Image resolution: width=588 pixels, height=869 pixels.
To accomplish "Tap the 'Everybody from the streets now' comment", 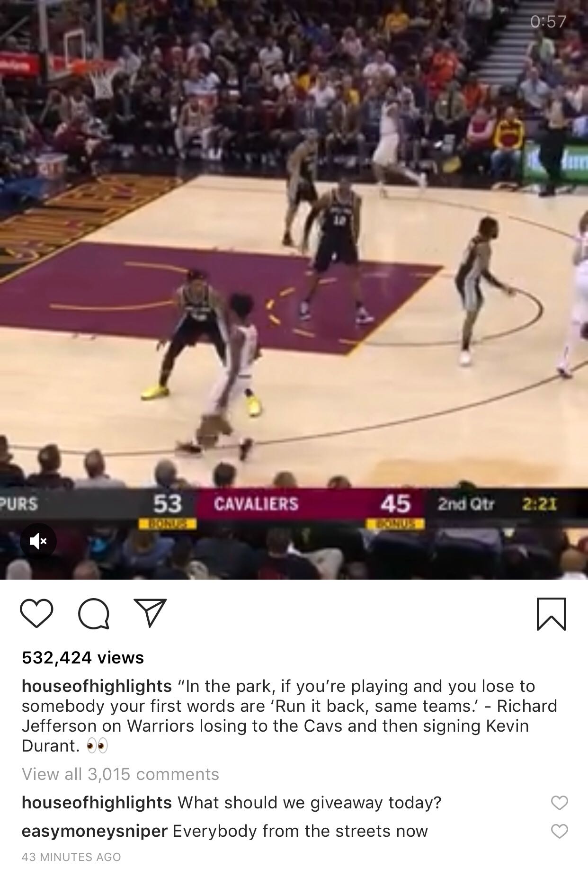I will (x=300, y=831).
